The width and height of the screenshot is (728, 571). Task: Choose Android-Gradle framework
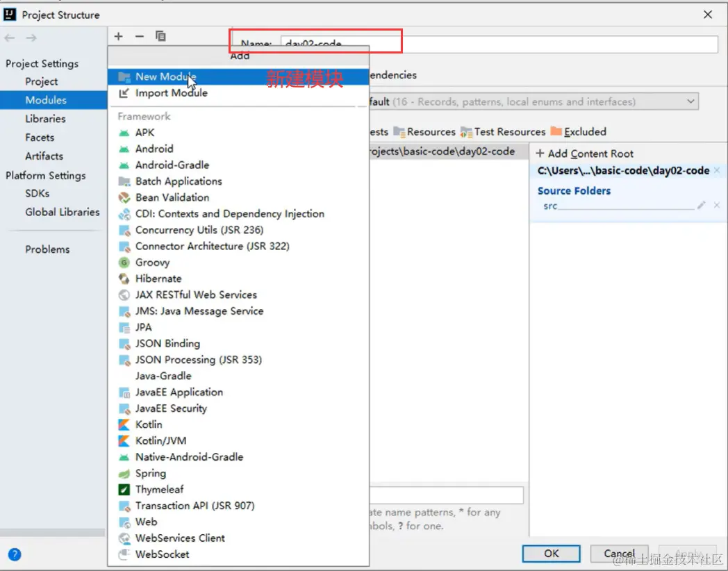[238, 165]
